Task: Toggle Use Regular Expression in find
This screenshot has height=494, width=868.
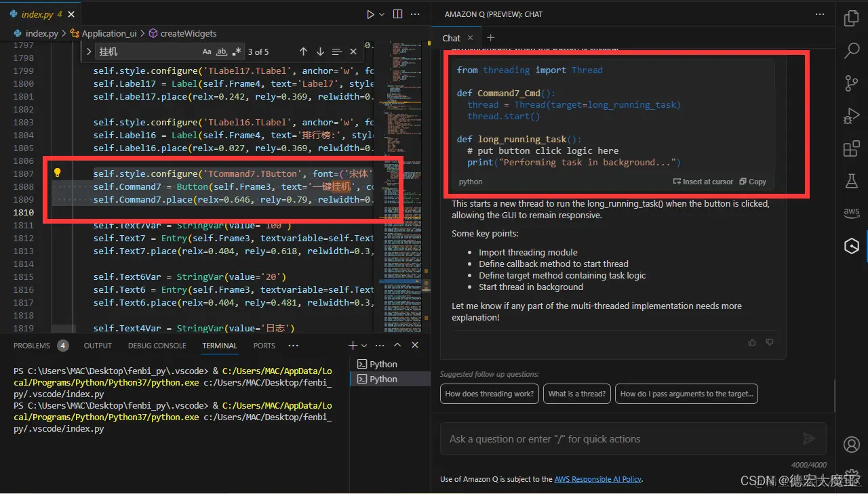Action: (237, 52)
